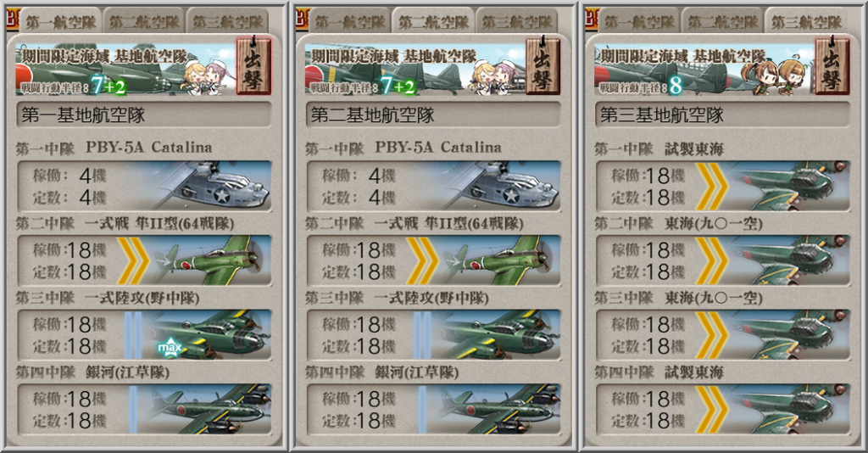
Task: Click the 銀河(江草隊) bomber image in 第二基地航空隊
Action: click(x=494, y=409)
